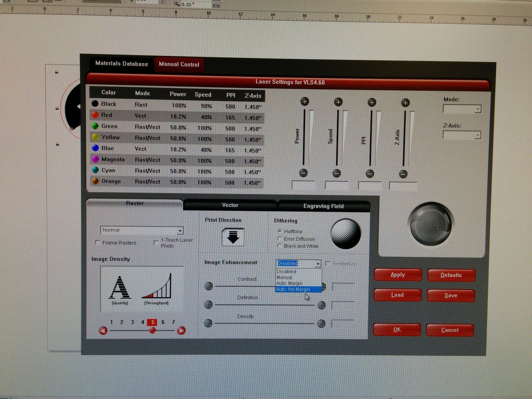Viewport: 532px width, 399px height.
Task: Open the Vector settings tab
Action: (230, 205)
